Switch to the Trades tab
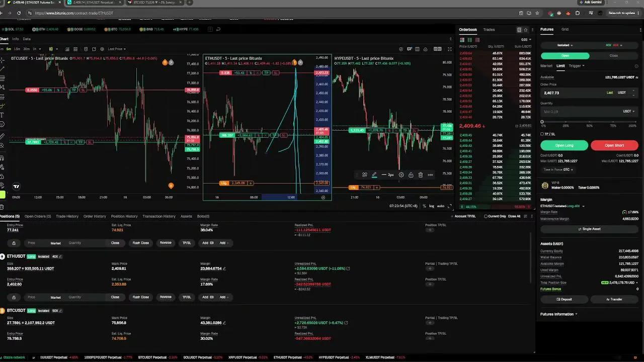Image resolution: width=644 pixels, height=362 pixels. [x=489, y=30]
